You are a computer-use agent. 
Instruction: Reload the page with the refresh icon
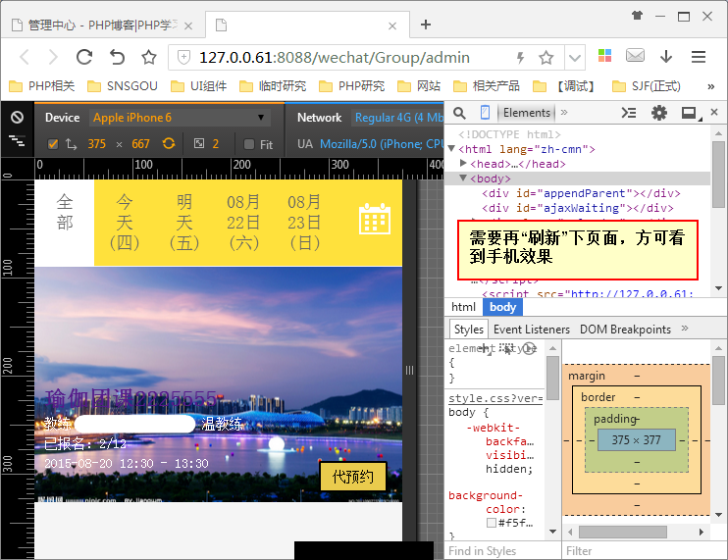[x=84, y=57]
